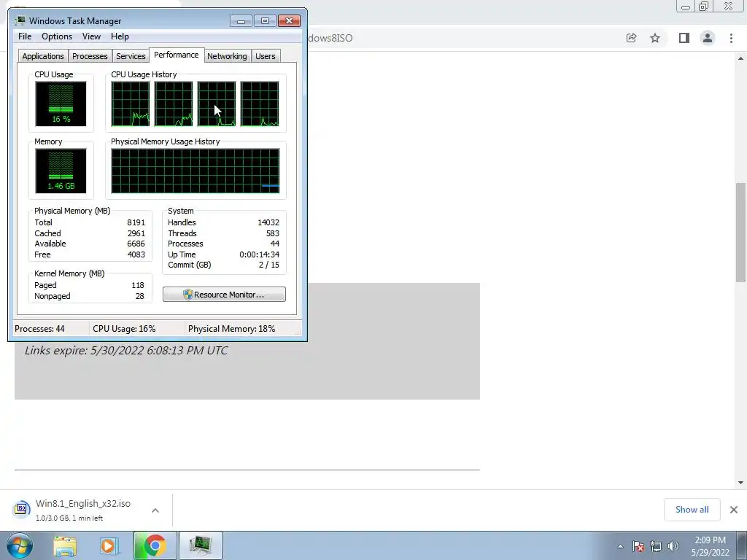Click CPU Usage: 16% in status bar
The width and height of the screenshot is (747, 560).
pyautogui.click(x=124, y=329)
